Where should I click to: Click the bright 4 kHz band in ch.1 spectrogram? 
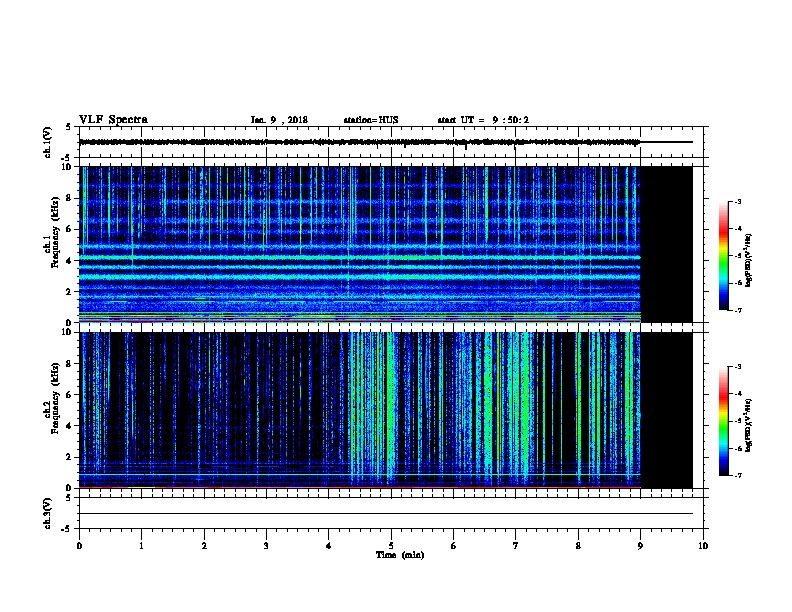point(360,258)
